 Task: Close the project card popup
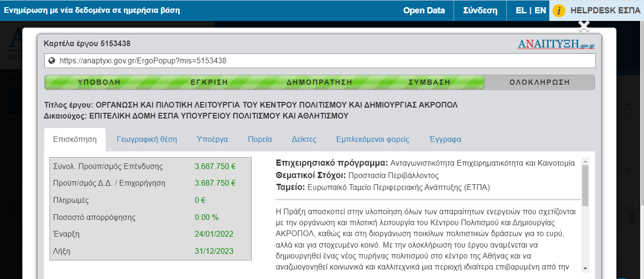pos(584,25)
